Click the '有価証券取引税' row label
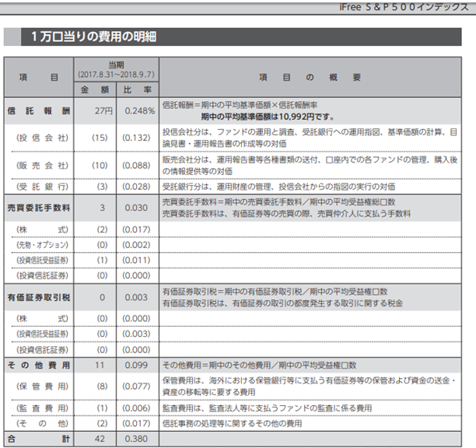 click(39, 297)
